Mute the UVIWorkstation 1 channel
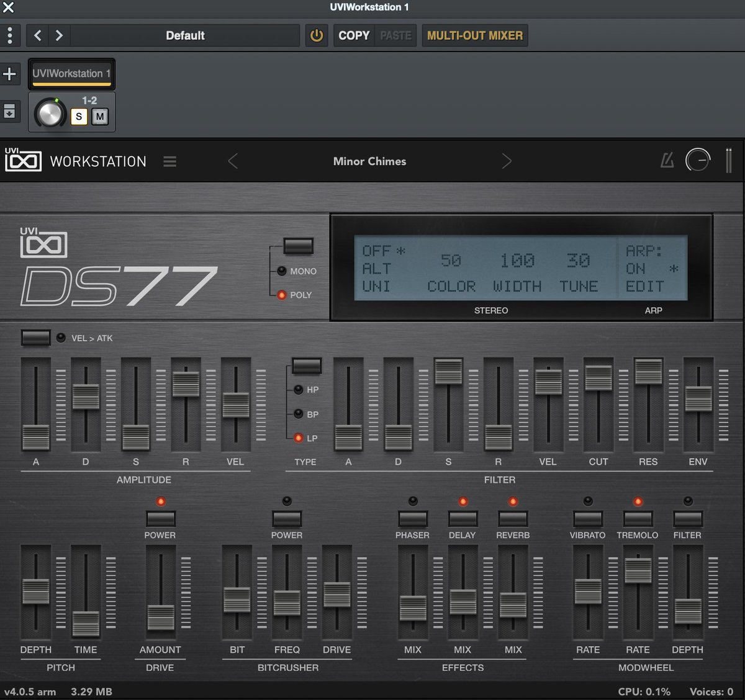This screenshot has width=745, height=700. (100, 116)
